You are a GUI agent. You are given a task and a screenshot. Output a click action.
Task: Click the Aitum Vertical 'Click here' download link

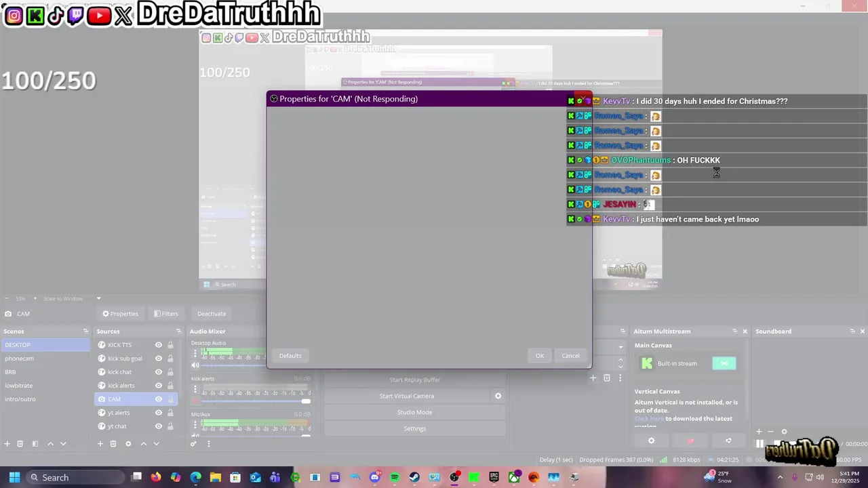(649, 419)
